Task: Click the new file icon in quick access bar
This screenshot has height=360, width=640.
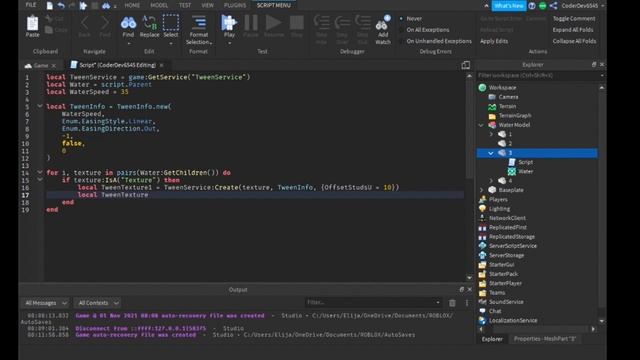Action: click(x=49, y=5)
